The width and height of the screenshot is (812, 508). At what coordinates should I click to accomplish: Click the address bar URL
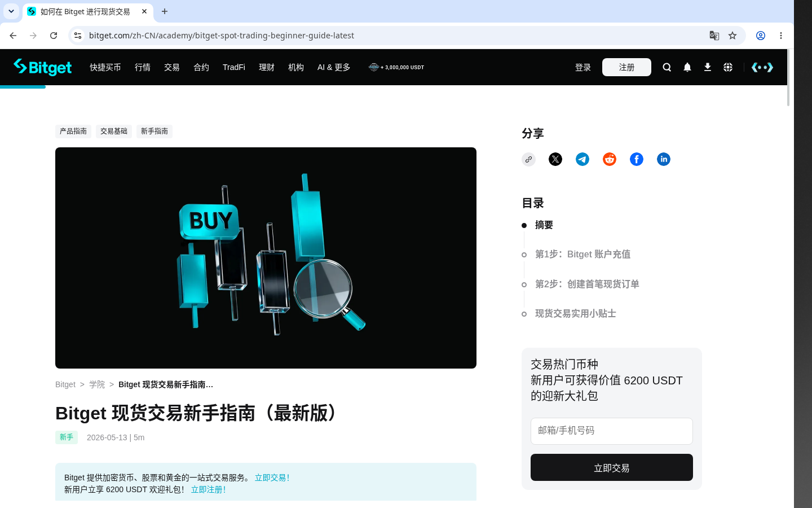[x=222, y=36]
